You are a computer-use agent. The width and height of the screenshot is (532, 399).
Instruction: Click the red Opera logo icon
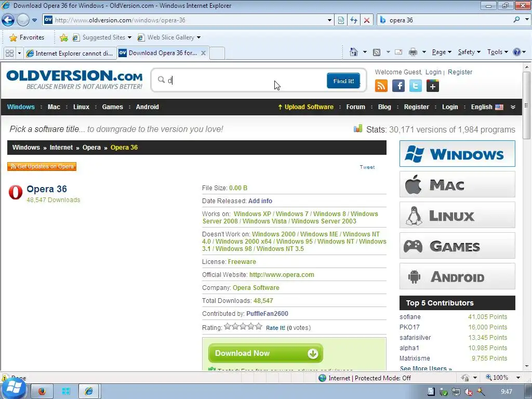(x=16, y=192)
